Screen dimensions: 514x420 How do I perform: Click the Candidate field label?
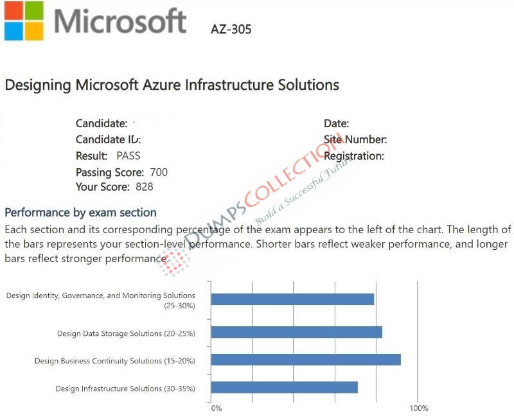102,123
